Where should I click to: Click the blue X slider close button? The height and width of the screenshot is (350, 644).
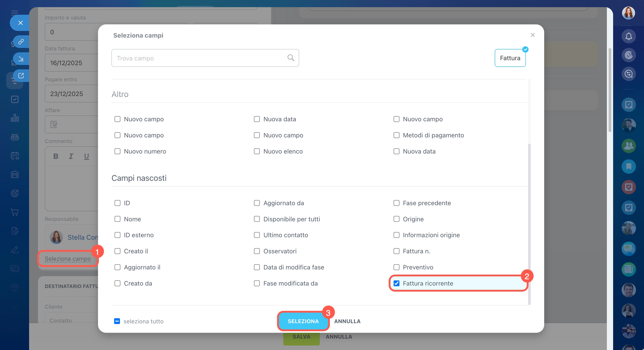point(21,23)
